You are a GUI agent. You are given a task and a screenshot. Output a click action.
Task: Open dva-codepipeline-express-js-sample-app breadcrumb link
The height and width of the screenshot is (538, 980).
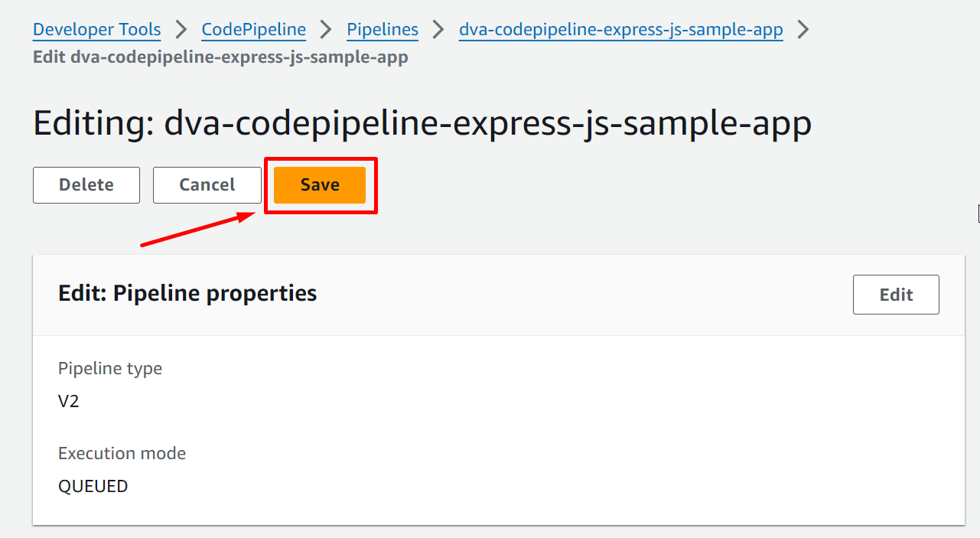[x=620, y=30]
